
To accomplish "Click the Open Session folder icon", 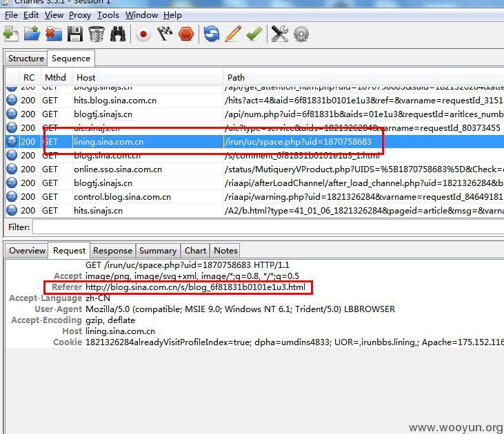I will click(x=32, y=34).
